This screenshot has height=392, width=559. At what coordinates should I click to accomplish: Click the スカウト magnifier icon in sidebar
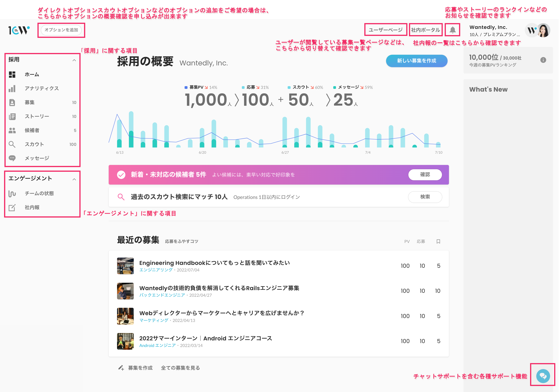coord(12,144)
